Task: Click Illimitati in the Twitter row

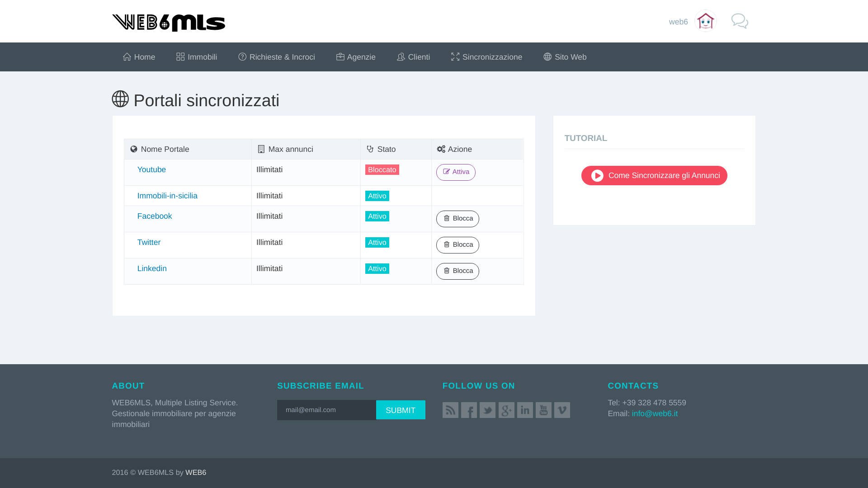Action: [269, 242]
